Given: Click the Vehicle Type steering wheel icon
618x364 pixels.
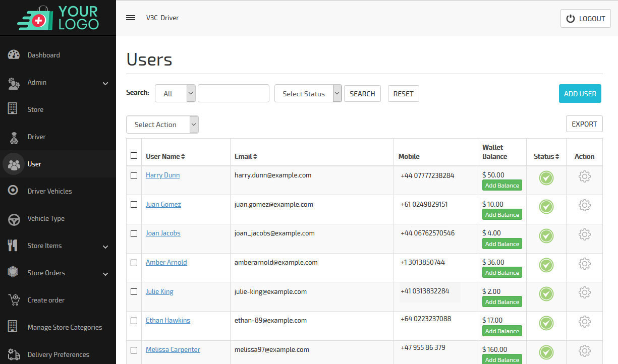Looking at the screenshot, I should [x=14, y=219].
